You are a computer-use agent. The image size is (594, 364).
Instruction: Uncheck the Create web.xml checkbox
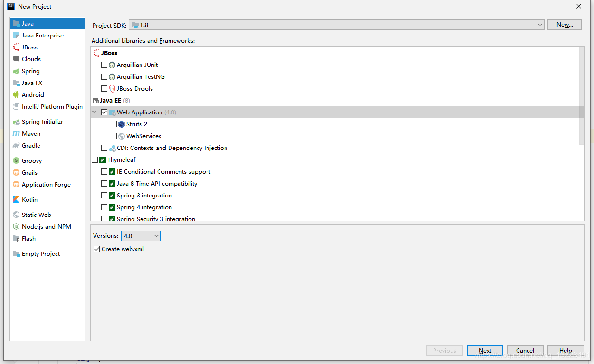click(x=97, y=249)
